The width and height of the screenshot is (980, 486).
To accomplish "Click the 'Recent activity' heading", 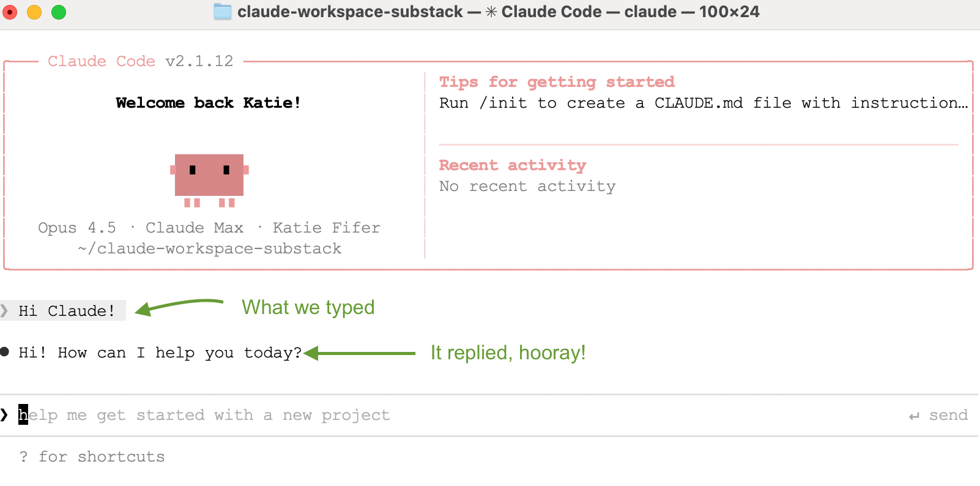I will (513, 165).
